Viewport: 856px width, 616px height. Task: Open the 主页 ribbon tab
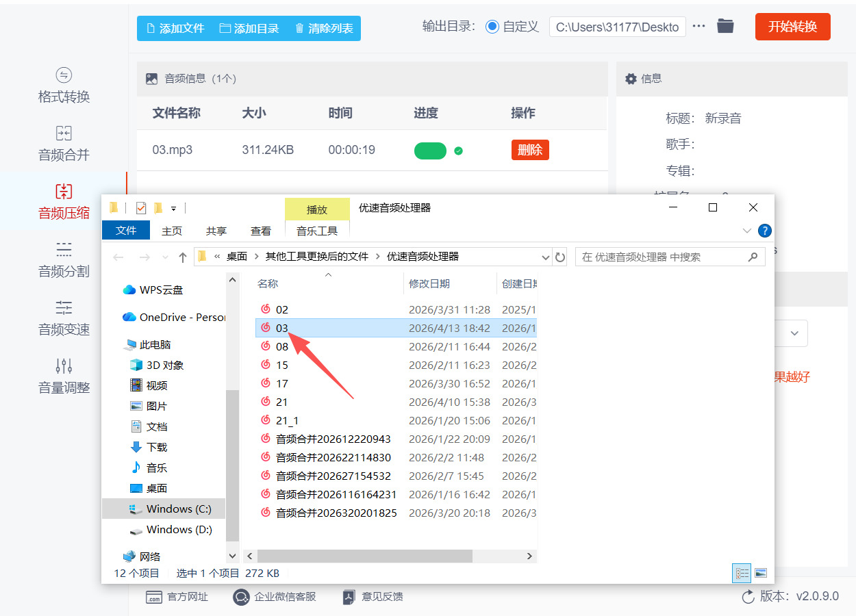[172, 231]
